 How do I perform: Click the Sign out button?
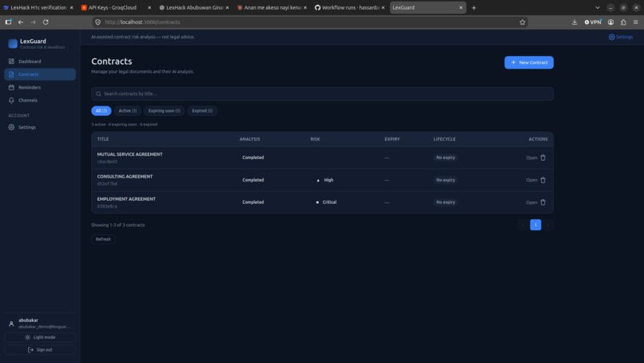(x=40, y=350)
